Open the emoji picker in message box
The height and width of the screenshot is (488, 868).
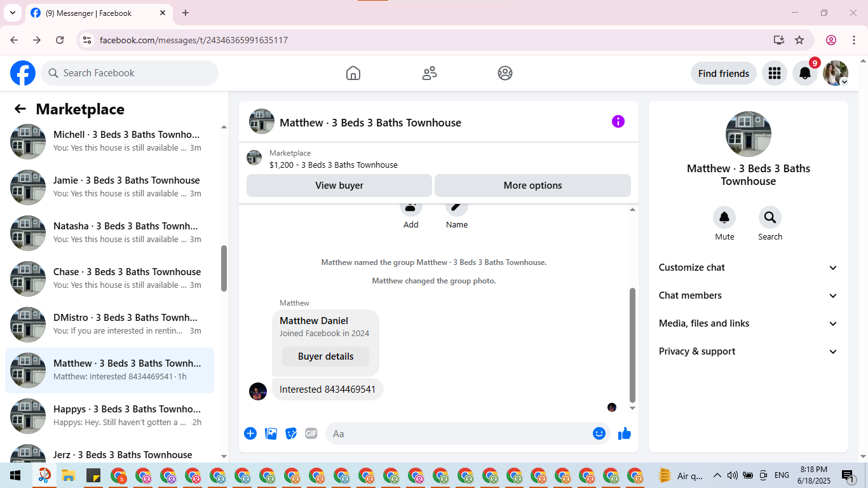[x=599, y=433]
